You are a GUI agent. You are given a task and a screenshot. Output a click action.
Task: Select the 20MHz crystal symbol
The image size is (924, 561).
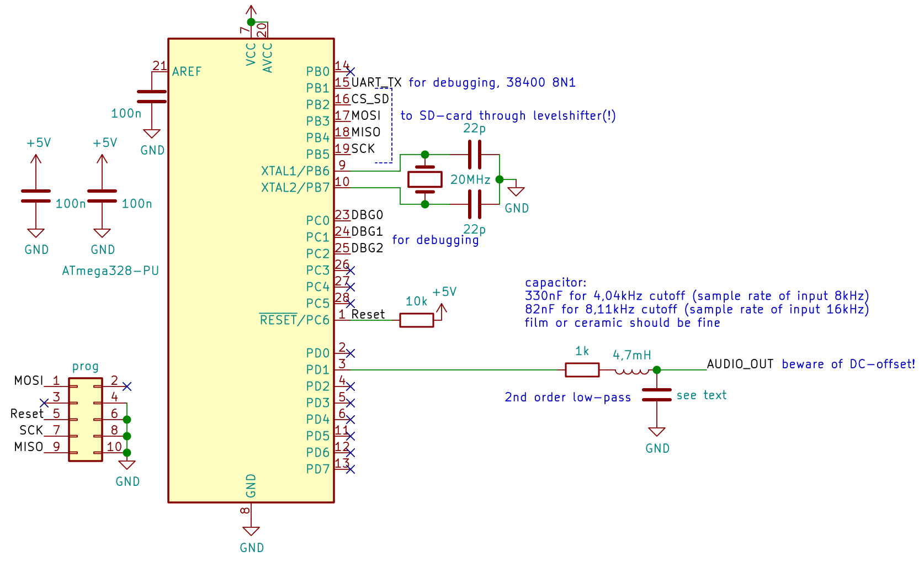point(424,179)
